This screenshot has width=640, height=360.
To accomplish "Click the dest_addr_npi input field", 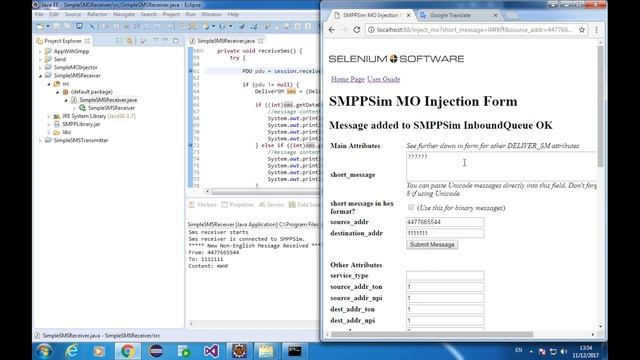I will coord(445,321).
